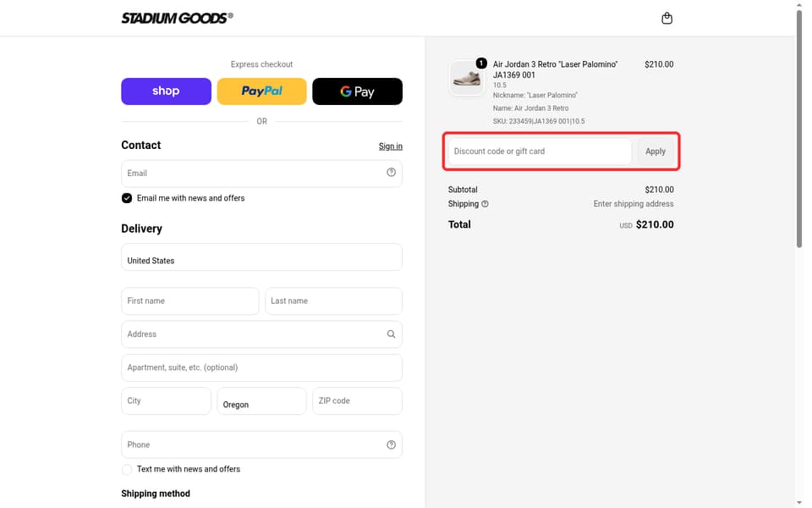Click the Shipping method heading
The height and width of the screenshot is (508, 812).
pos(156,494)
